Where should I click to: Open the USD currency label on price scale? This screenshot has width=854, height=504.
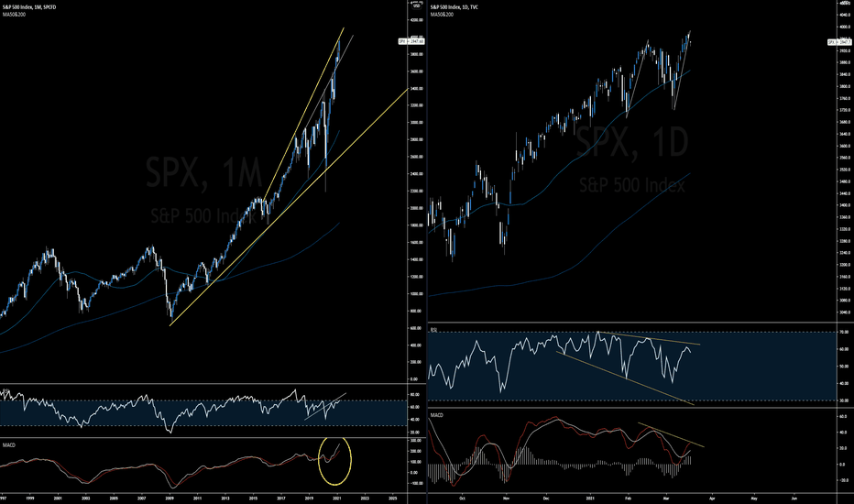(x=417, y=5)
